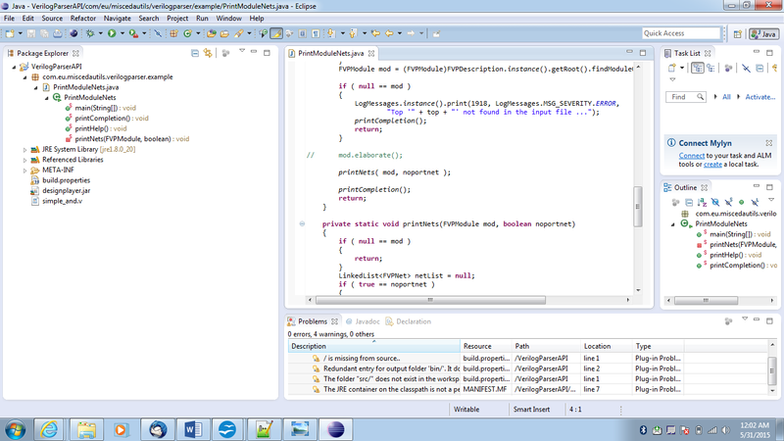Click the Open Perspective icon beside the Java button
Image resolution: width=784 pixels, height=441 pixels.
click(738, 34)
